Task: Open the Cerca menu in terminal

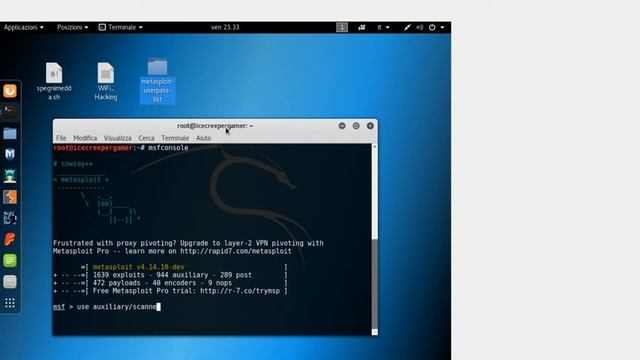Action: click(x=146, y=138)
